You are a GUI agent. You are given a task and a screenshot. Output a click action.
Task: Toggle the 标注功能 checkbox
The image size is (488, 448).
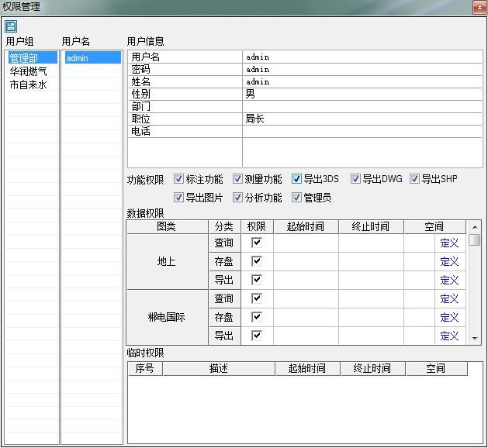pyautogui.click(x=179, y=179)
